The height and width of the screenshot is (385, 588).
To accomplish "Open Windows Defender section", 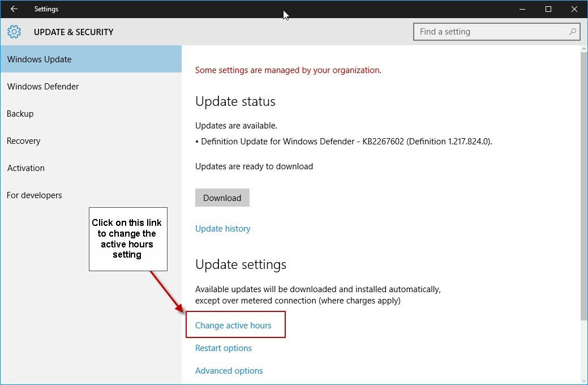I will 91,86.
